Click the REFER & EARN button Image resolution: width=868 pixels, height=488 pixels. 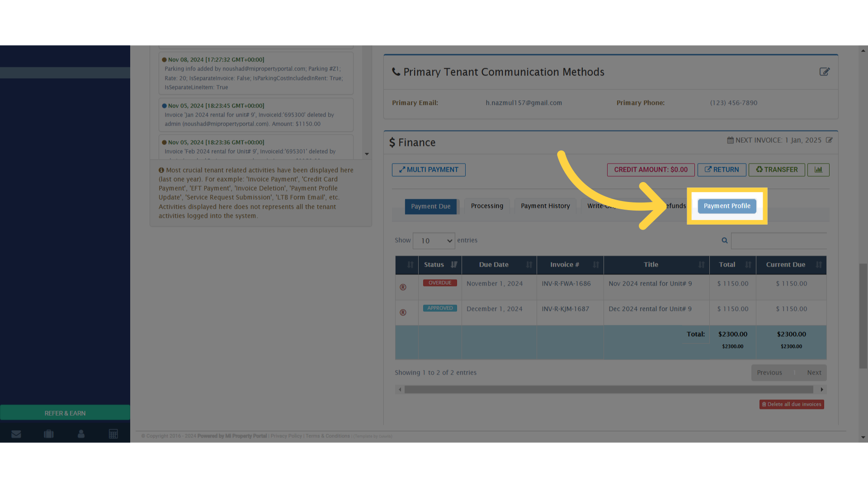click(65, 413)
